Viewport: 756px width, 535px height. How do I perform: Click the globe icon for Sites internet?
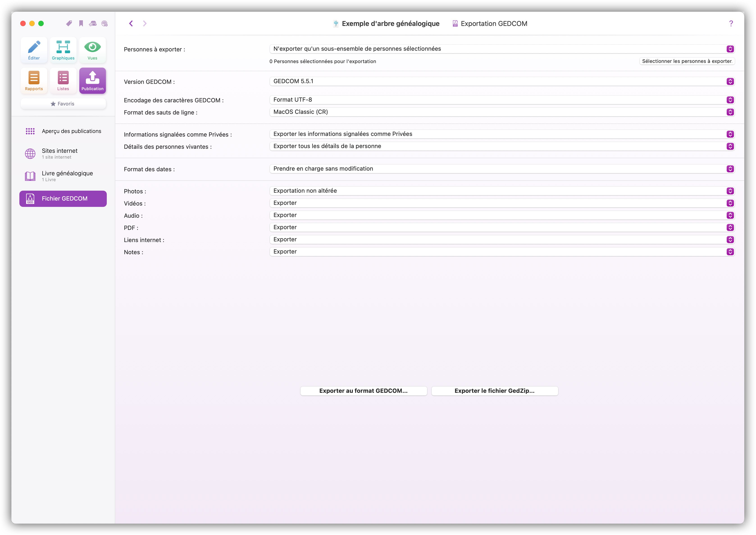click(30, 153)
